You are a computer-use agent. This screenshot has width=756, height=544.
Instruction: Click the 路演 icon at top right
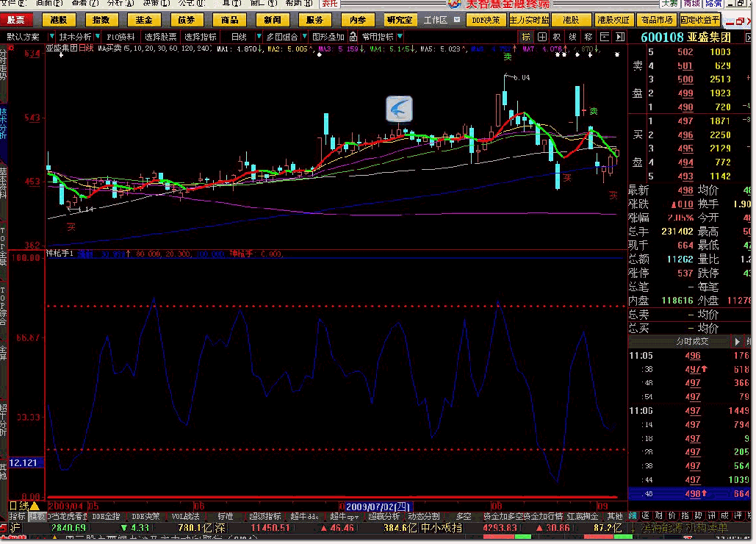click(713, 4)
